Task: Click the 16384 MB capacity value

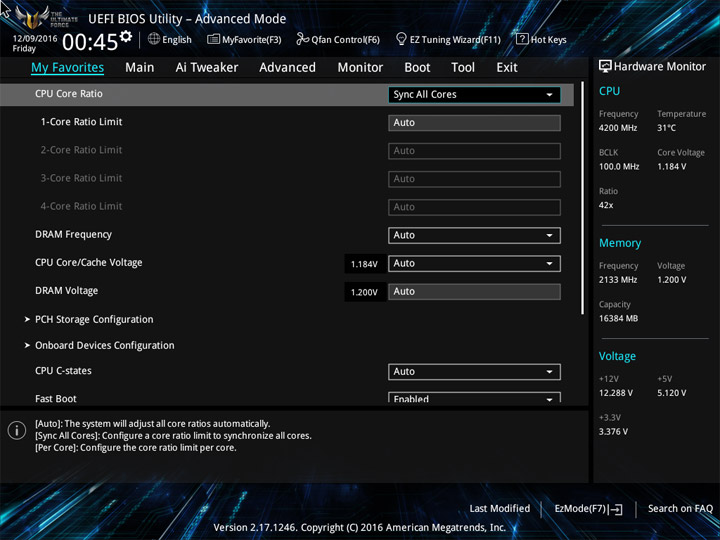Action: 618,318
